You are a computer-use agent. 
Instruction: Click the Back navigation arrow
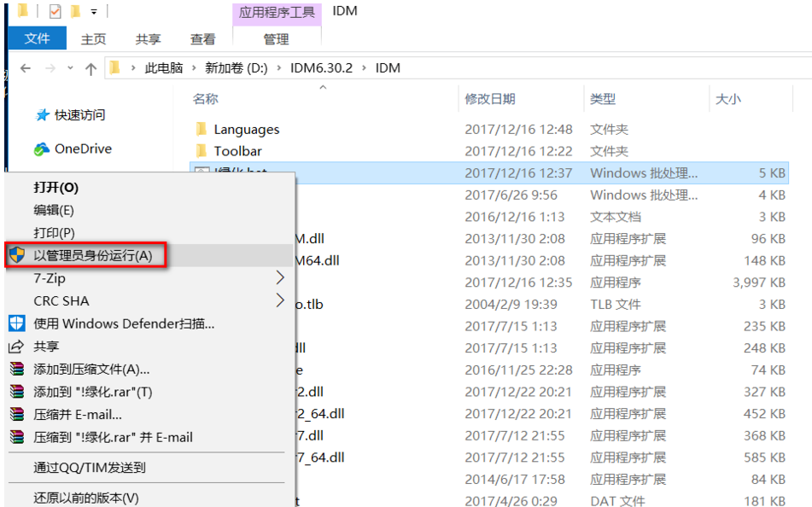click(x=26, y=67)
